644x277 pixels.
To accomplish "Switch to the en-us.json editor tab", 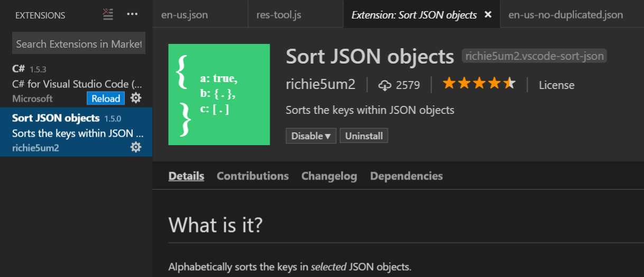I will click(x=185, y=14).
